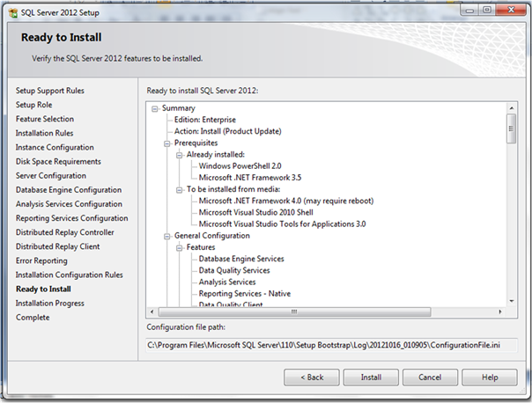This screenshot has width=532, height=403.
Task: Select Reporting Services - Native row
Action: (x=245, y=294)
